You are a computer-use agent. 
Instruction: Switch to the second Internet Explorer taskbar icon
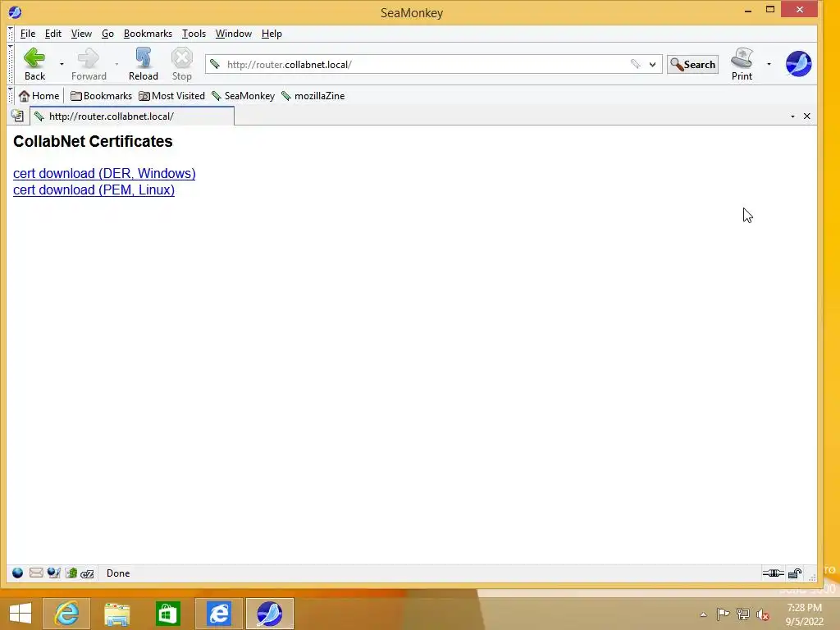[218, 614]
